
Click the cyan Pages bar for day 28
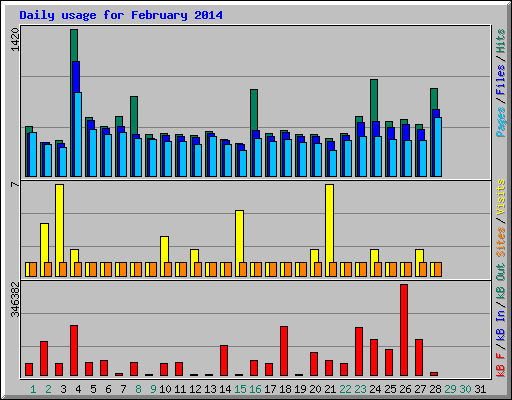(x=438, y=147)
